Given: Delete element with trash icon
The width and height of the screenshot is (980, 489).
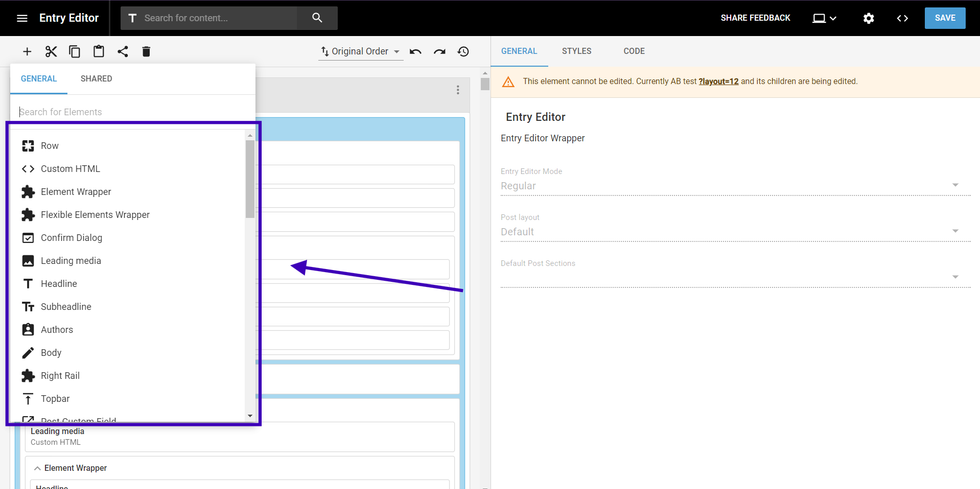Looking at the screenshot, I should (146, 52).
